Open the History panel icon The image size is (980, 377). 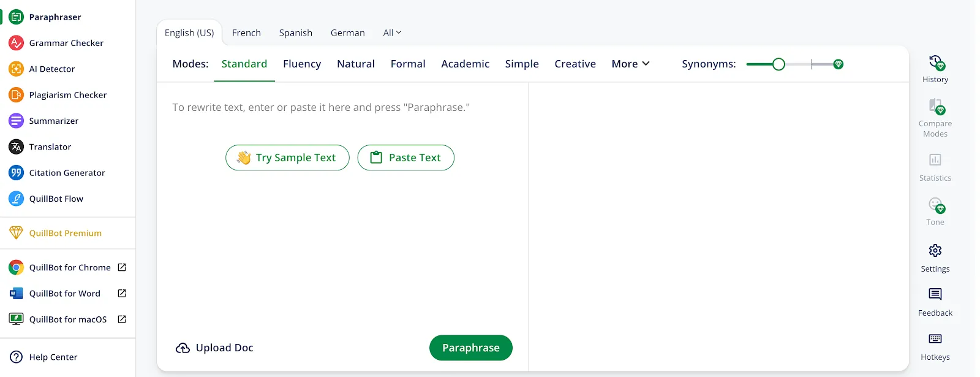936,63
